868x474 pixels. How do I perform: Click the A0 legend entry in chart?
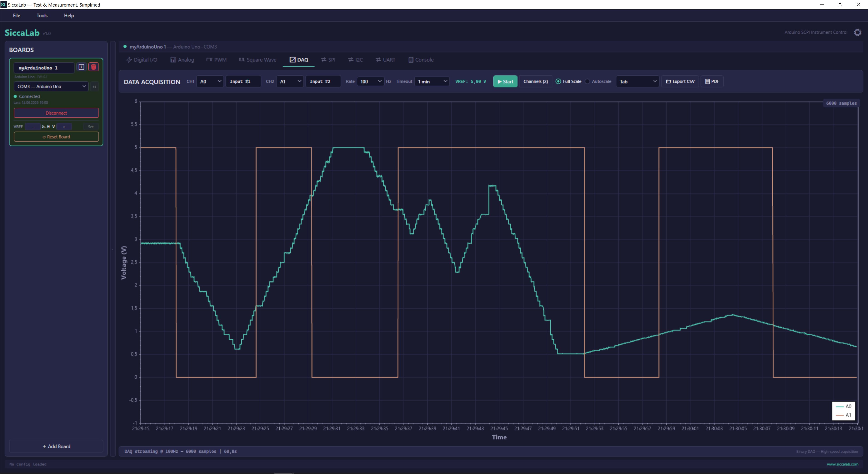click(x=844, y=406)
